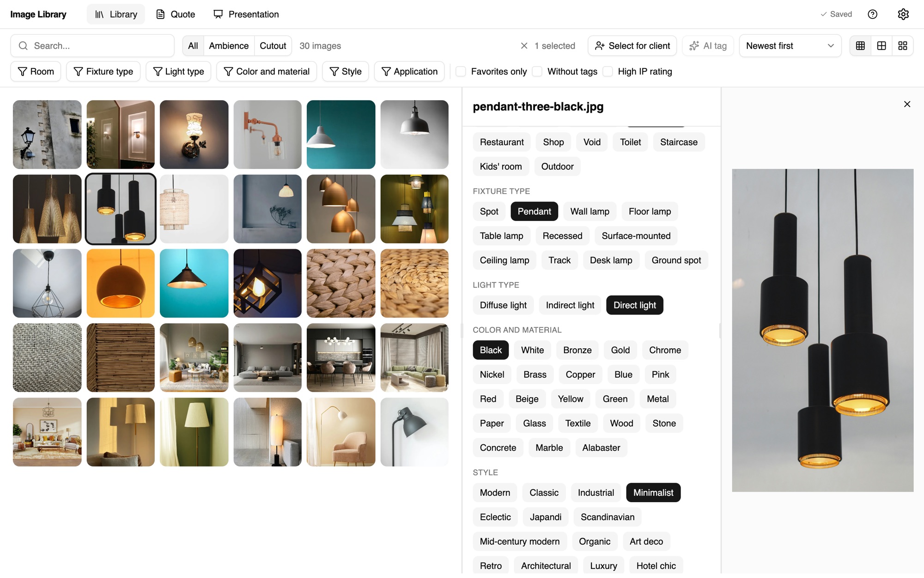Toggle the Minimalist style tag
Screen dimensions: 924x578
[653, 492]
